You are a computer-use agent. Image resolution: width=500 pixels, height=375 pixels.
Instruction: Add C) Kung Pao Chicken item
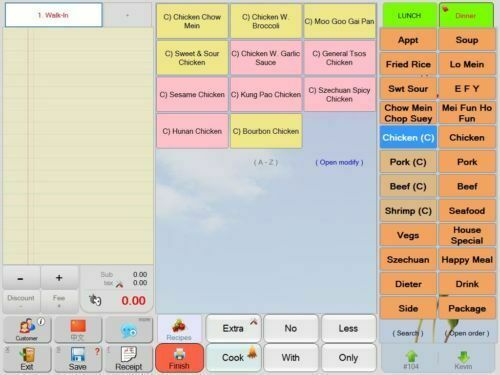click(x=266, y=95)
